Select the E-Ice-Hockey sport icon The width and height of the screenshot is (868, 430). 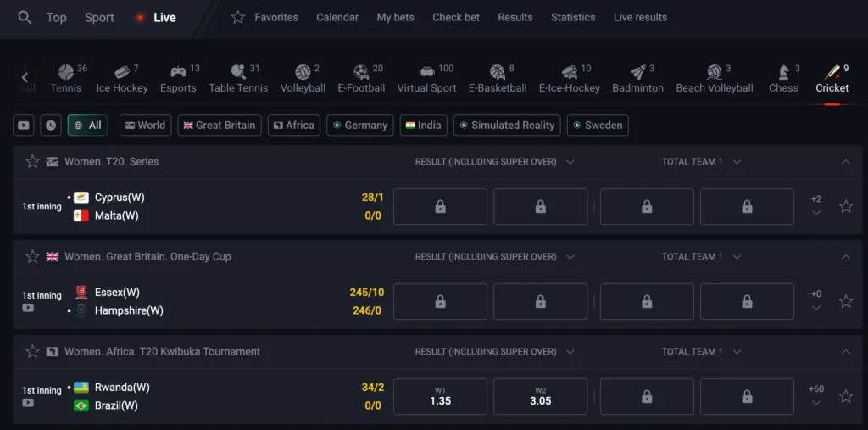pos(570,73)
